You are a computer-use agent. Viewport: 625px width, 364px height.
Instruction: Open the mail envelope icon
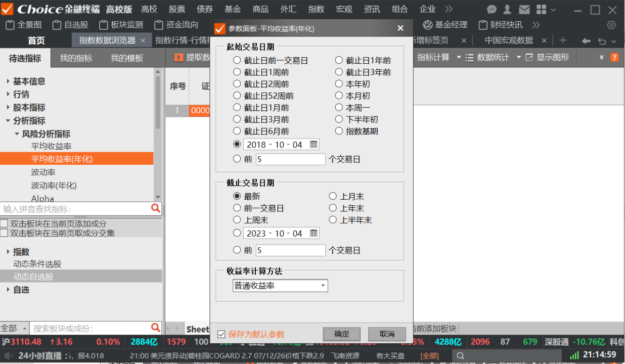[524, 9]
